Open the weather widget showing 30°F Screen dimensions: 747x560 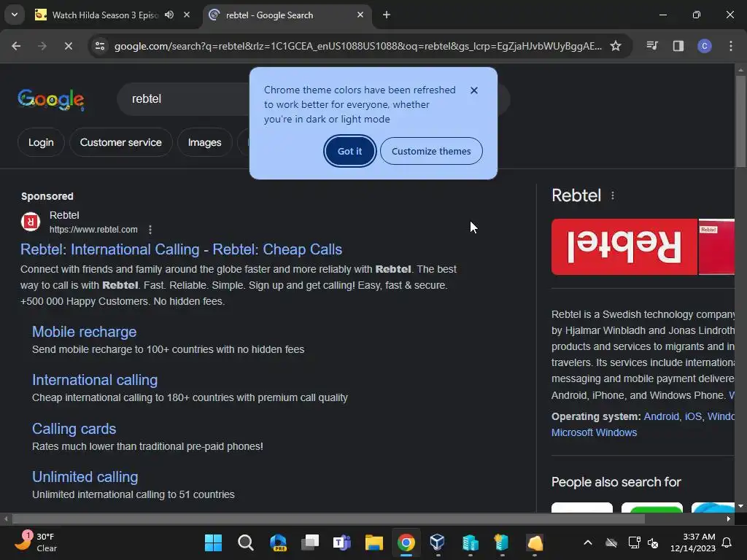[36, 542]
